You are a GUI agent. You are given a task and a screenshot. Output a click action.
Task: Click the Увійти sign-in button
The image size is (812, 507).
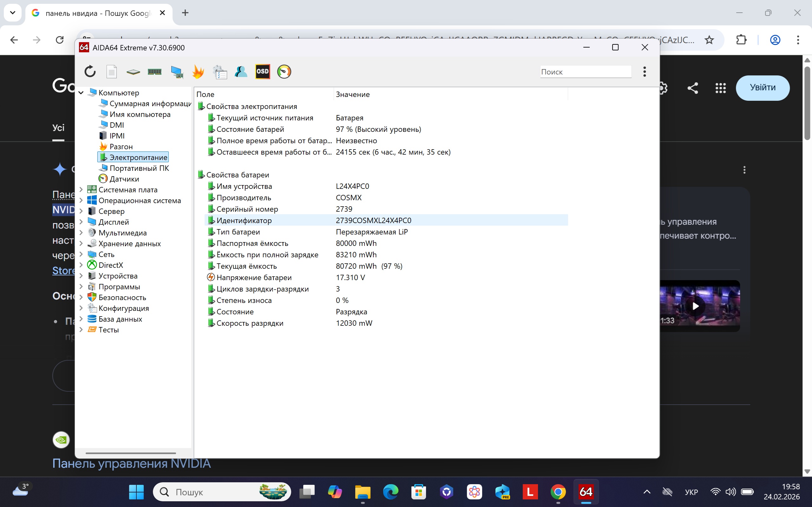[x=762, y=87]
